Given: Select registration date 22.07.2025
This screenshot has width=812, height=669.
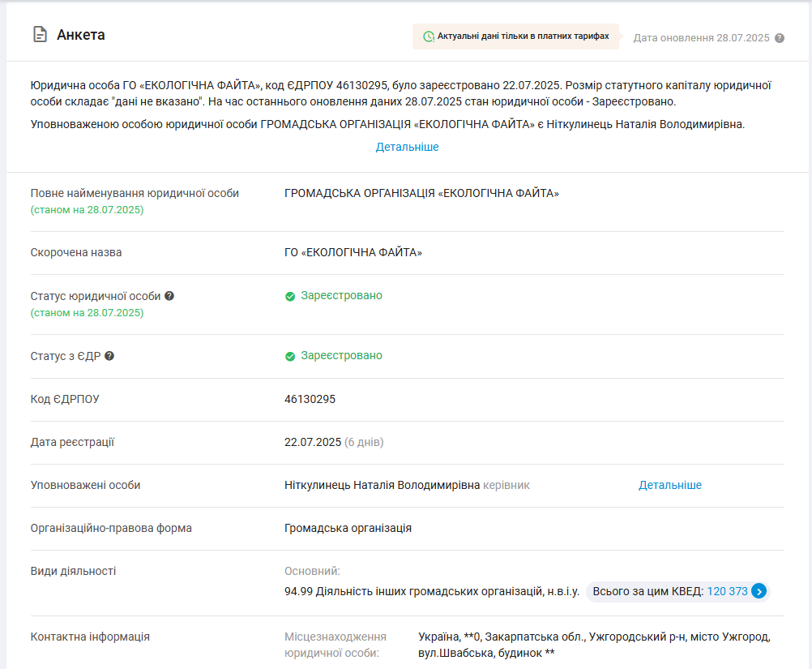Looking at the screenshot, I should pos(313,442).
